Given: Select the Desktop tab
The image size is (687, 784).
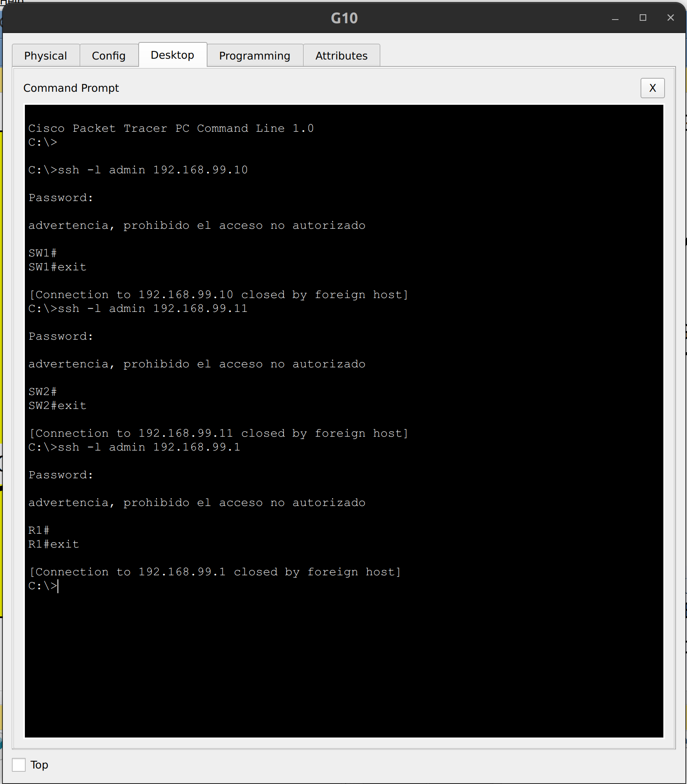Looking at the screenshot, I should 172,54.
